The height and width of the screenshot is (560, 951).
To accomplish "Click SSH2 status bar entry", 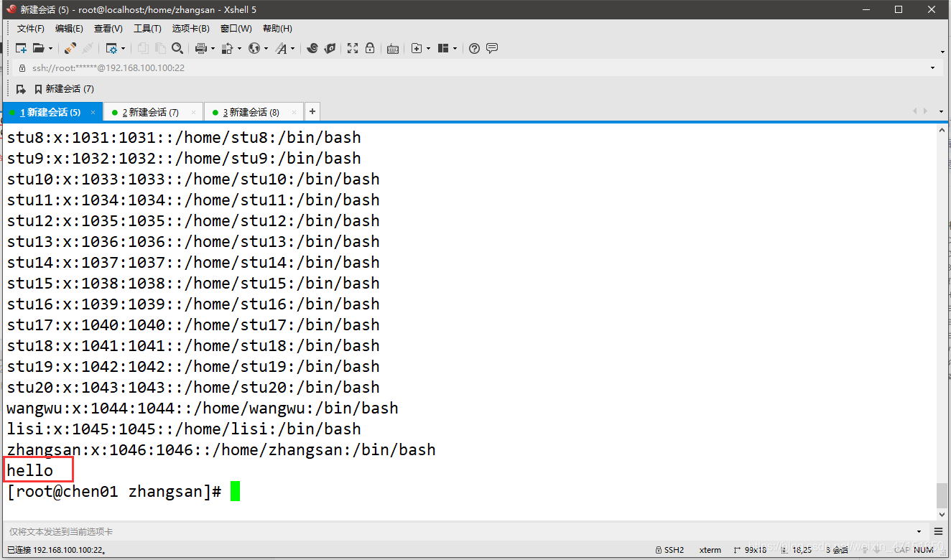I will (670, 550).
